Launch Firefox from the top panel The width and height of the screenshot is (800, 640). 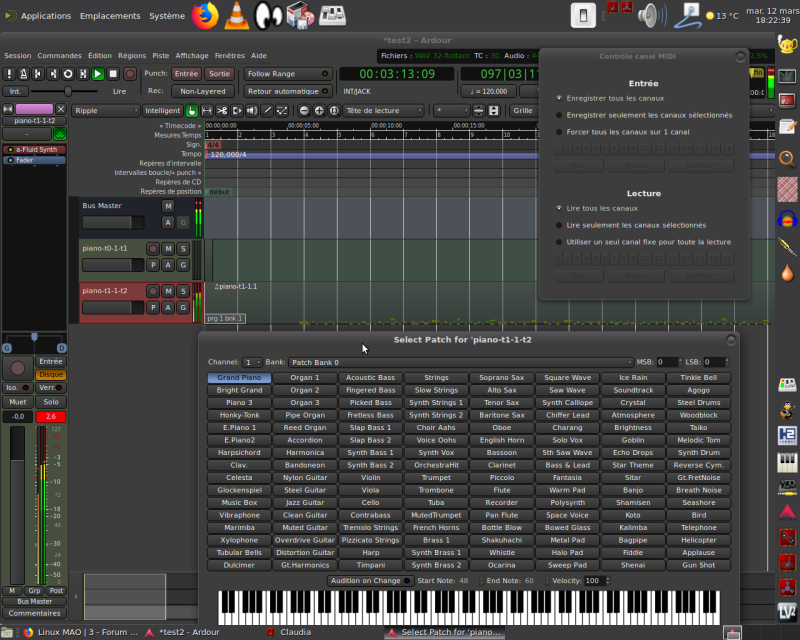[206, 15]
